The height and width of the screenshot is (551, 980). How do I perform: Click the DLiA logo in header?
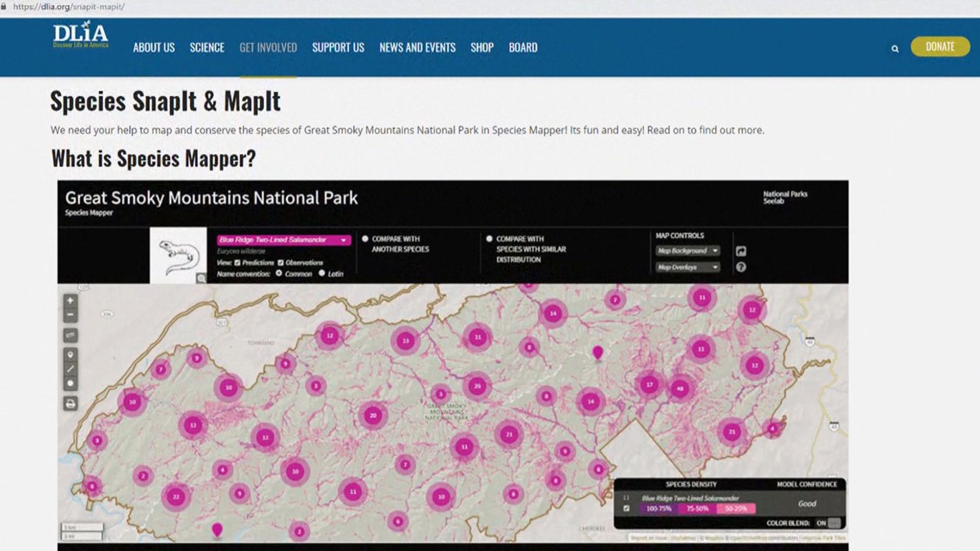(x=81, y=35)
